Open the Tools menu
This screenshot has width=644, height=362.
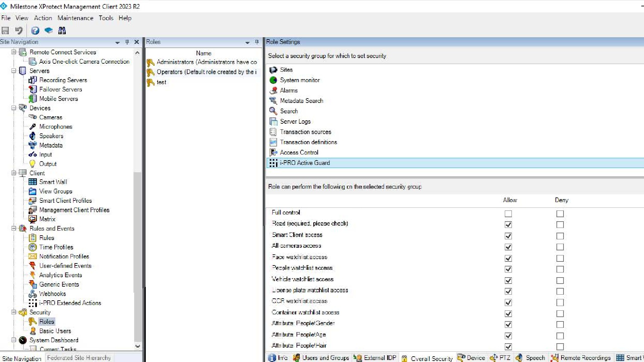click(x=106, y=18)
